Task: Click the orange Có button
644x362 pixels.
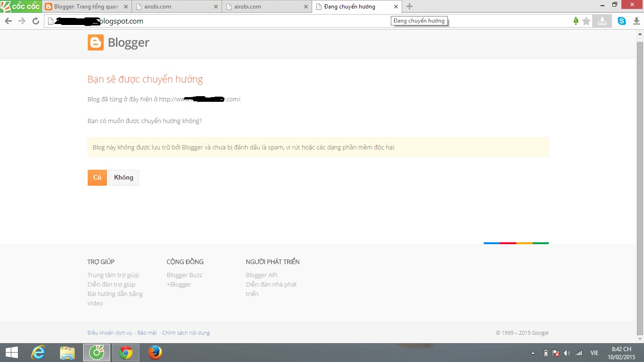Action: coord(97,178)
